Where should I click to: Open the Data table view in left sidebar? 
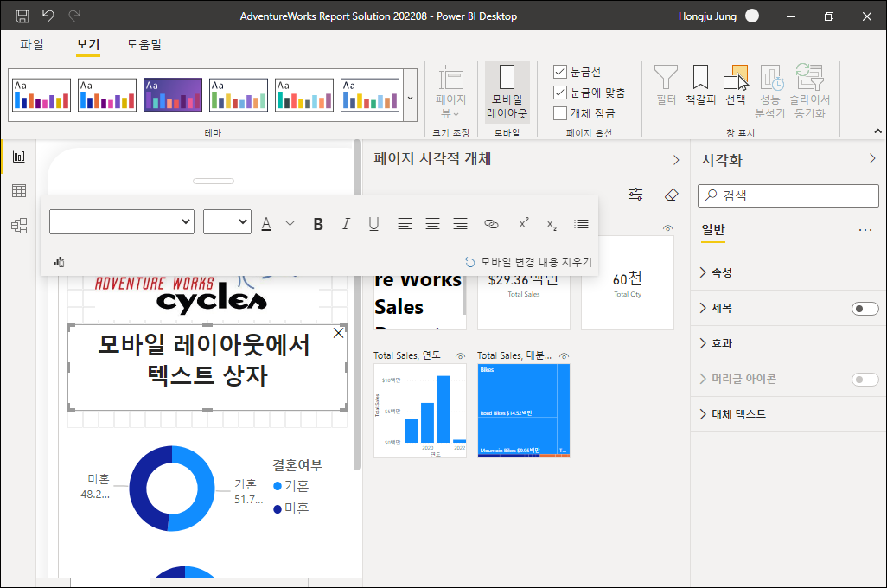click(19, 191)
